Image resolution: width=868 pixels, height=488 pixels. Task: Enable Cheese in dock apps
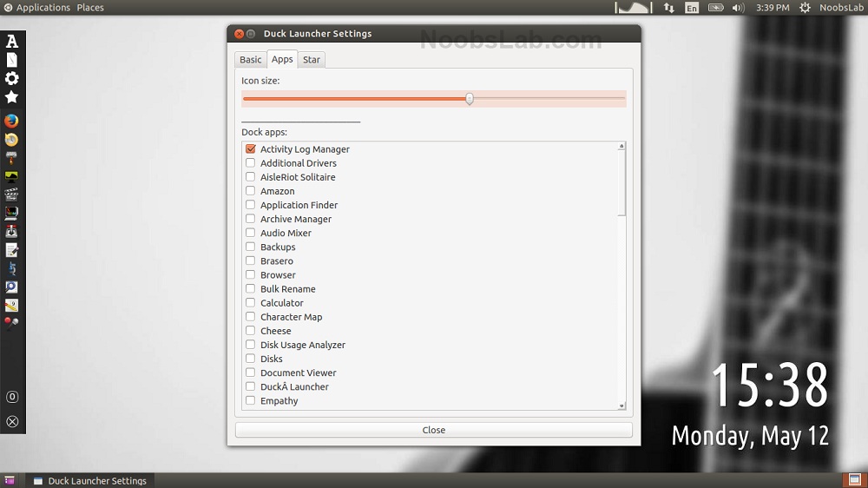(x=251, y=331)
